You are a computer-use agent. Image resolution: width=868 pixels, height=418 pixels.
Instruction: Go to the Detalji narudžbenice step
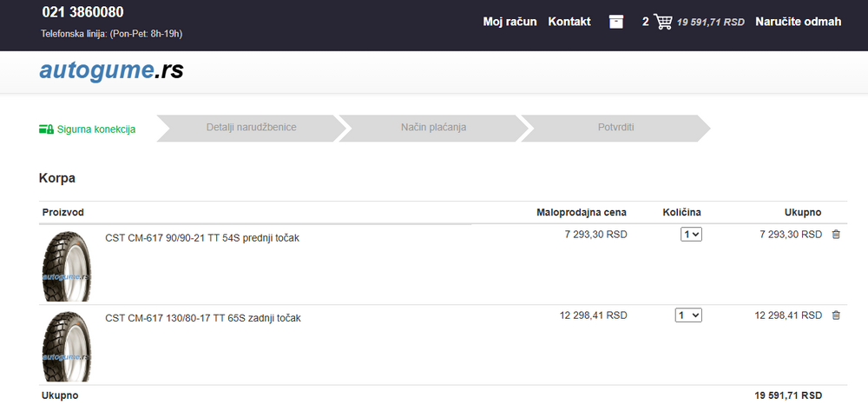coord(251,128)
